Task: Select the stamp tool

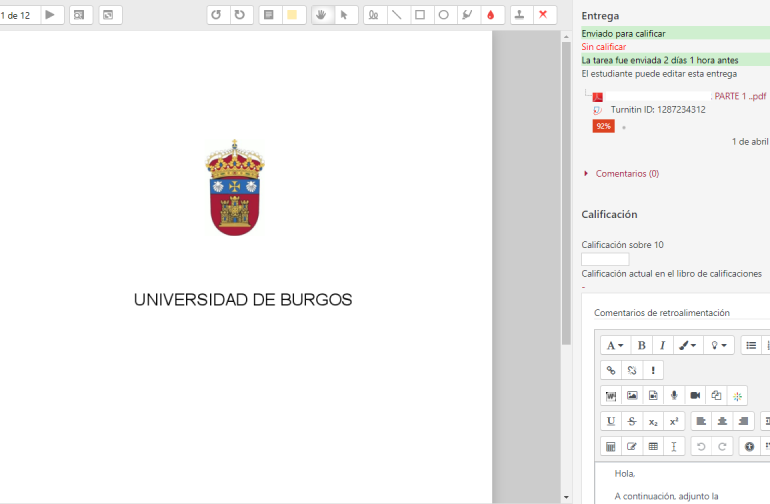Action: [520, 15]
